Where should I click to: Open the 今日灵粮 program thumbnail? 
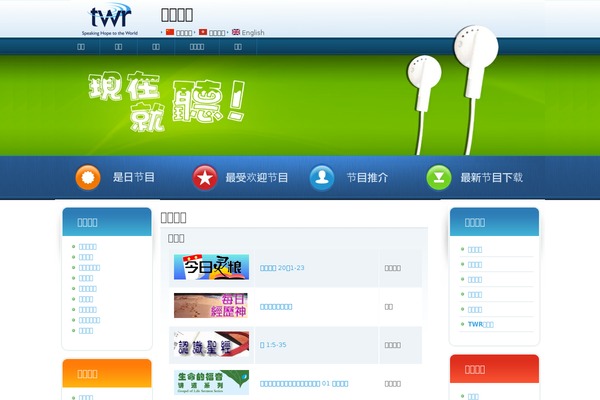211,267
